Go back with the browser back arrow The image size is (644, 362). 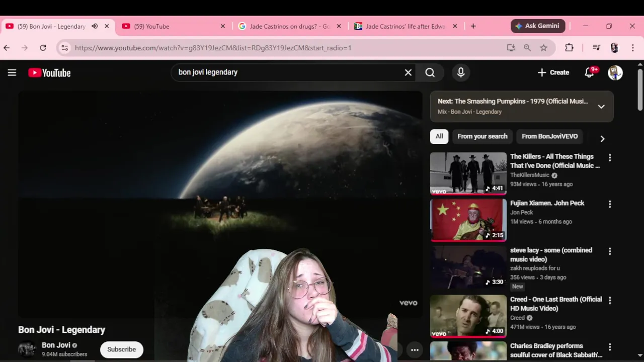pos(7,48)
